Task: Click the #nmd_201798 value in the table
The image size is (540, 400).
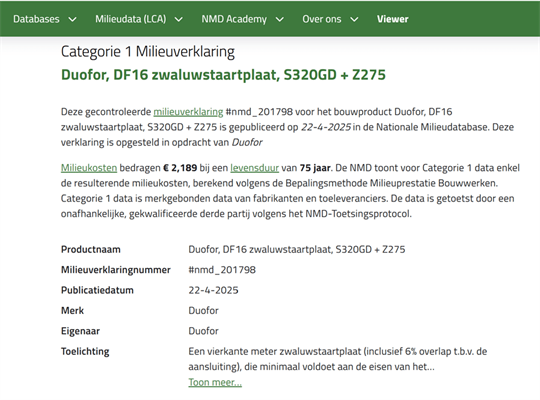Action: pos(222,270)
